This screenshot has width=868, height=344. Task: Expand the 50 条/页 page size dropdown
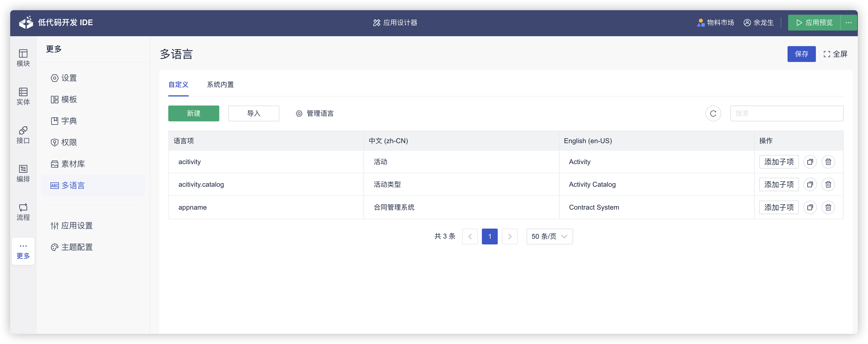[x=549, y=236]
